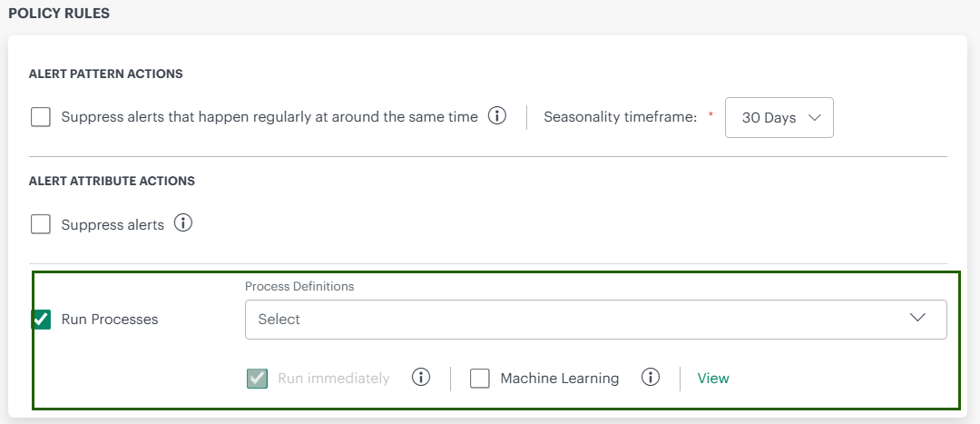
Task: Check the Suppress alerts attribute checkbox
Action: (41, 224)
